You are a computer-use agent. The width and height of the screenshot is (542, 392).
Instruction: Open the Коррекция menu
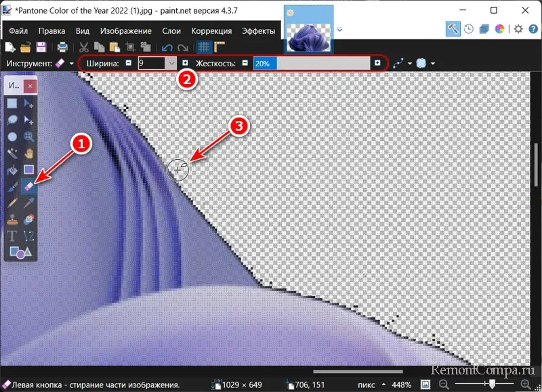pyautogui.click(x=211, y=30)
